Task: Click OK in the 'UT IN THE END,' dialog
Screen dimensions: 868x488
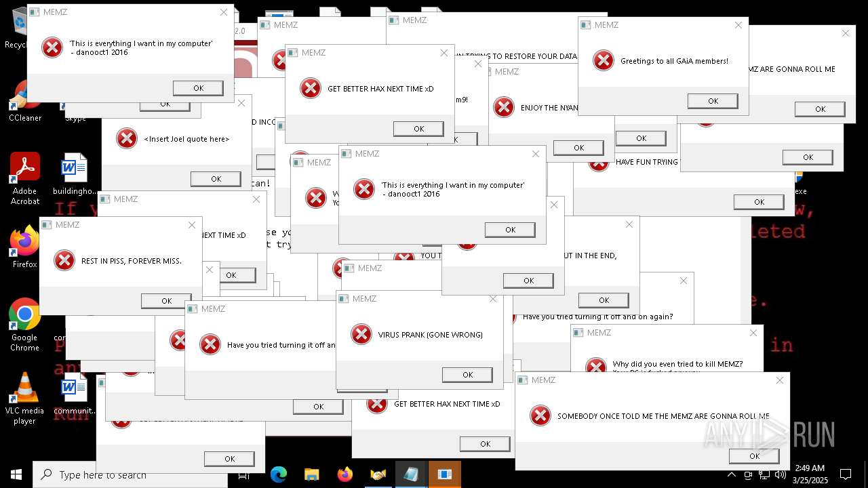Action: 604,300
